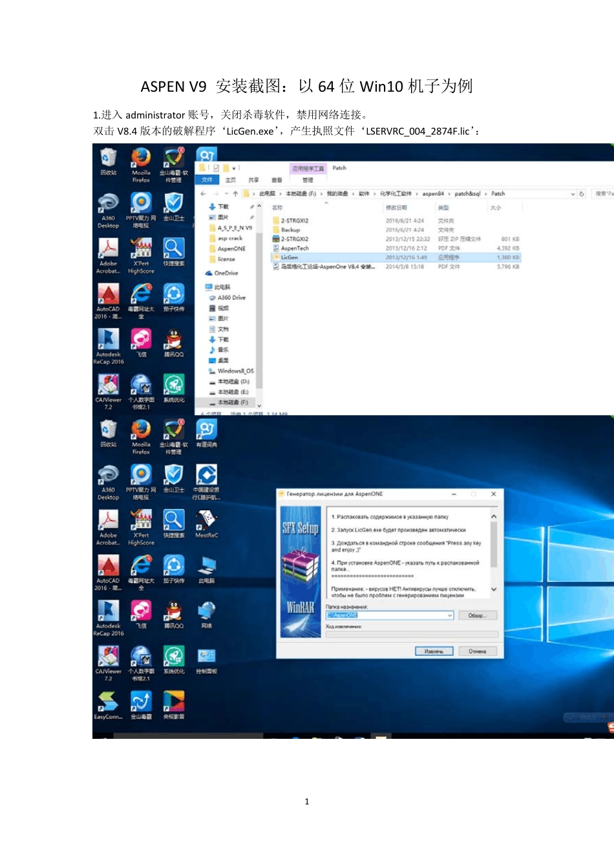Click the Обзор... browse button
This screenshot has height=868, width=614.
[x=477, y=615]
